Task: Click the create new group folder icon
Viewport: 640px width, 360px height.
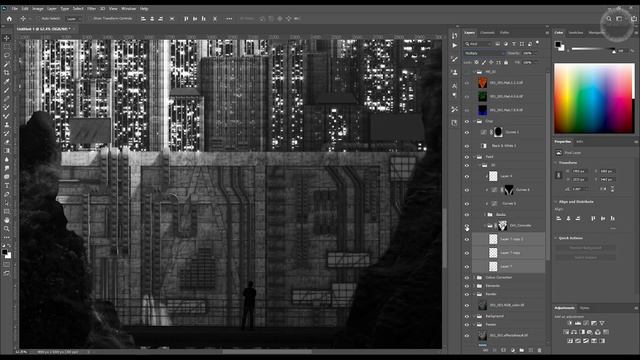Action: 522,350
